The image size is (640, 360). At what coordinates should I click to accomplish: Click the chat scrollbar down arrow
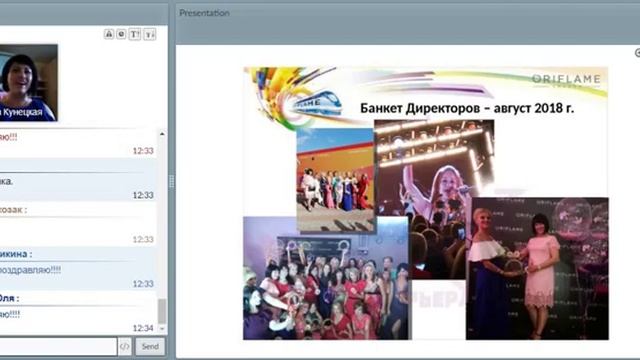pos(162,328)
